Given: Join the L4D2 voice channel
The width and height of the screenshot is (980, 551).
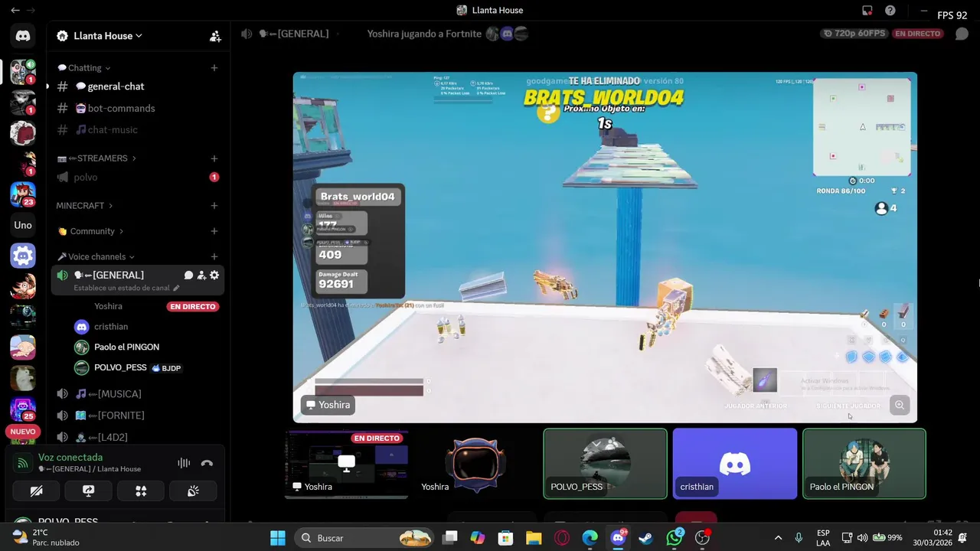Looking at the screenshot, I should pos(138,438).
